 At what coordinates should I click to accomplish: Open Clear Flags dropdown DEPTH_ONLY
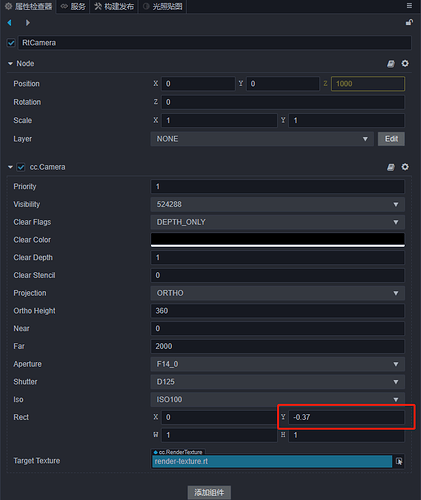point(278,222)
